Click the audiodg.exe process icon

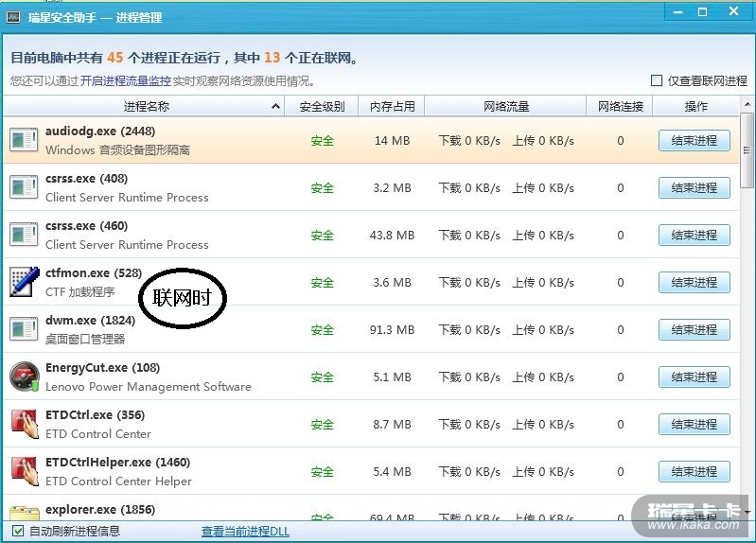coord(24,140)
